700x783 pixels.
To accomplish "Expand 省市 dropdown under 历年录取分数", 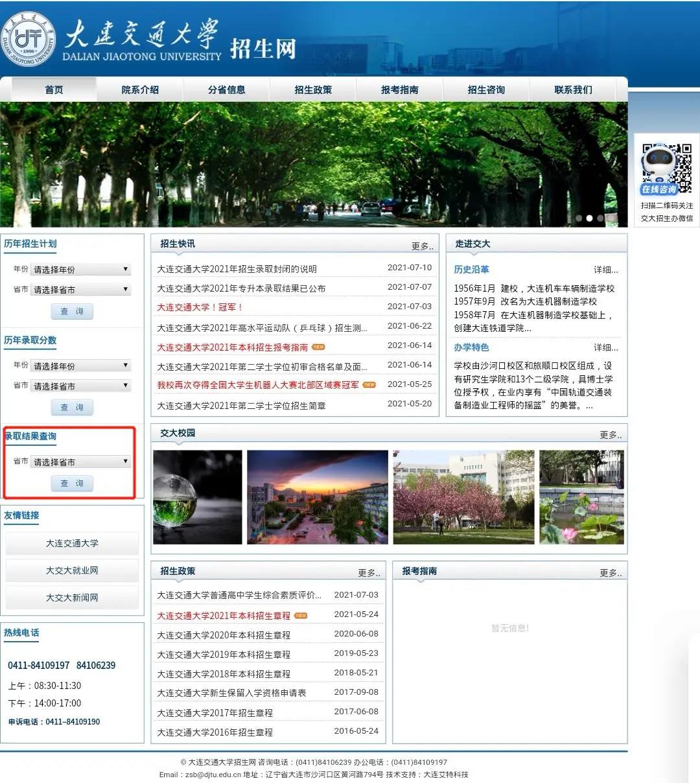I will coord(81,386).
